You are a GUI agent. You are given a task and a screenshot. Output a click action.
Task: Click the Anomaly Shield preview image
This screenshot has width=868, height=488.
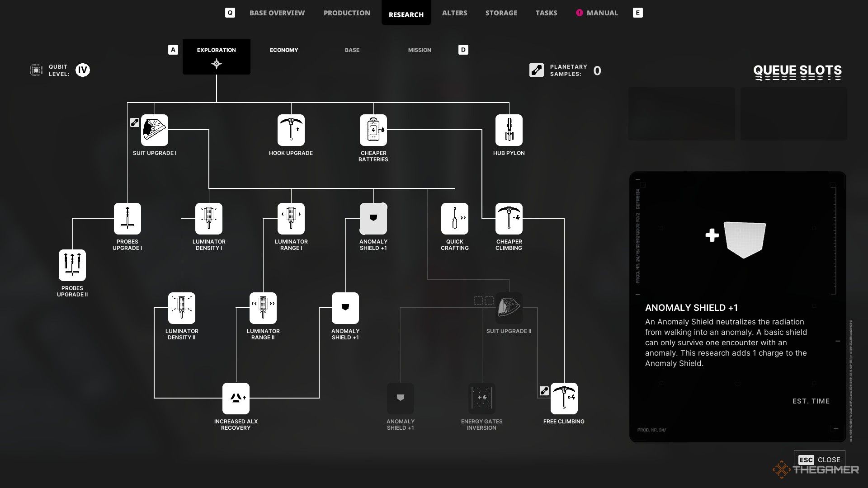pyautogui.click(x=736, y=239)
